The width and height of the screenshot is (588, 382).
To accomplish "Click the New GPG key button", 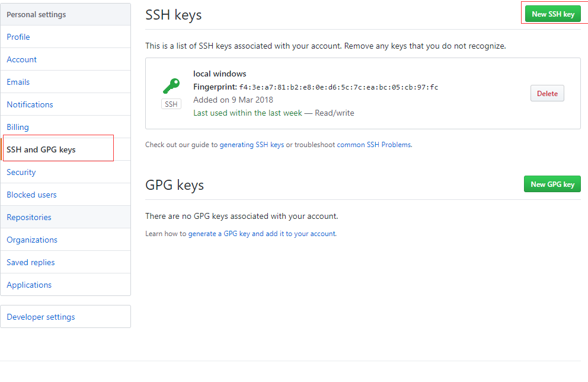I will [552, 184].
